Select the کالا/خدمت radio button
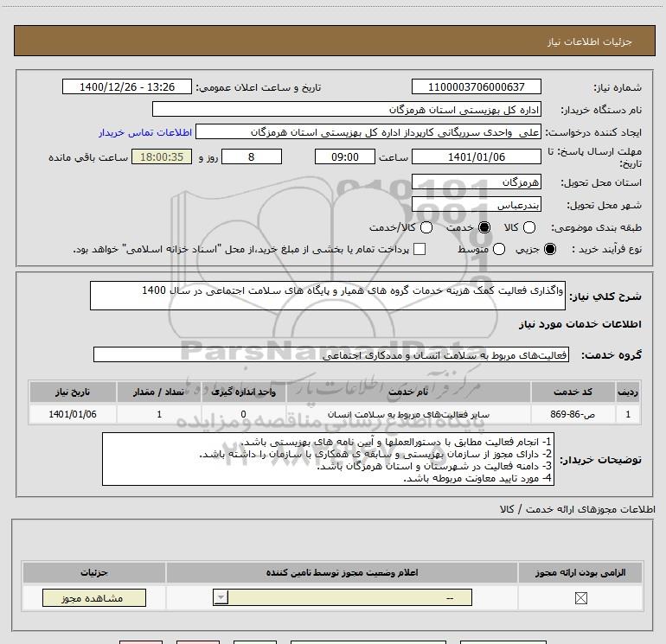 point(426,227)
